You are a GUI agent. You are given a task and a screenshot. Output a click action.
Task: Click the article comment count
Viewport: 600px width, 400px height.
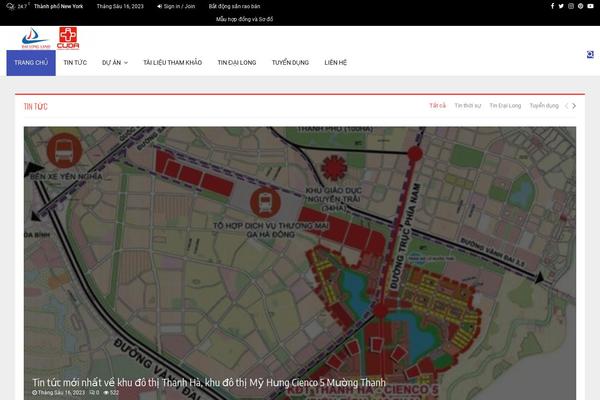(x=94, y=393)
